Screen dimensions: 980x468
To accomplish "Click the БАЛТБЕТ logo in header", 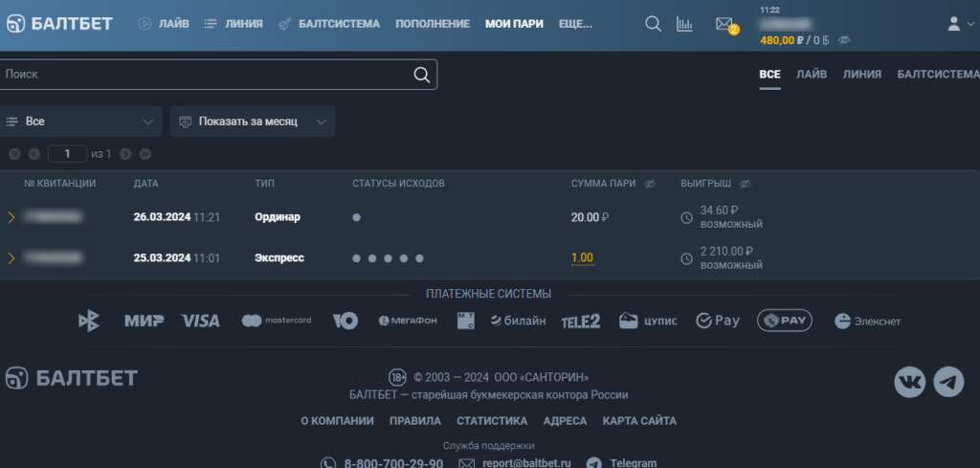I will 59,24.
